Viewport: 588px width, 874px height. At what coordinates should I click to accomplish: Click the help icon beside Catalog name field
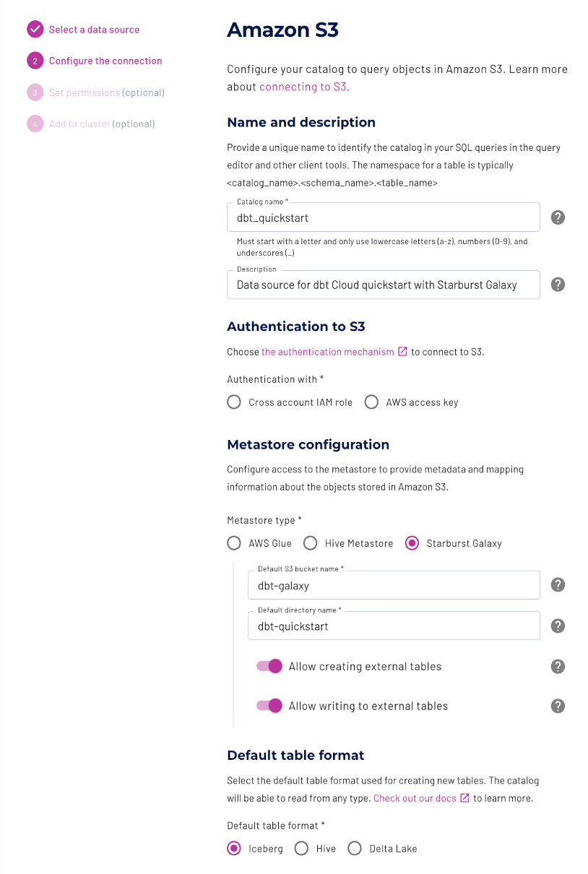pos(557,217)
